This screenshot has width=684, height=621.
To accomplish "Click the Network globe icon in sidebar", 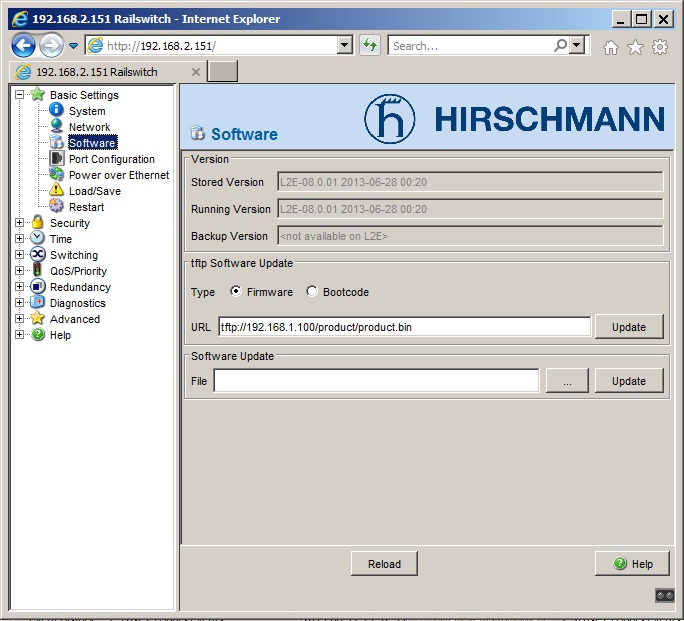I will [x=57, y=127].
